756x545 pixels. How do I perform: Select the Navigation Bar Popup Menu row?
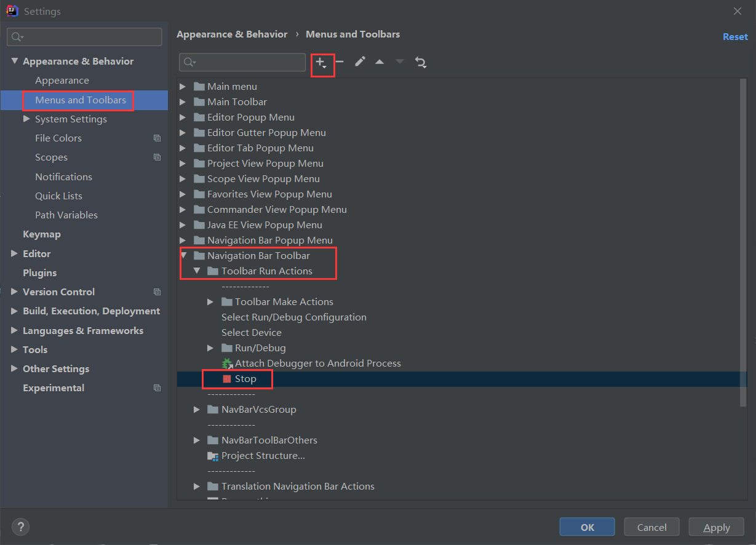coord(270,241)
